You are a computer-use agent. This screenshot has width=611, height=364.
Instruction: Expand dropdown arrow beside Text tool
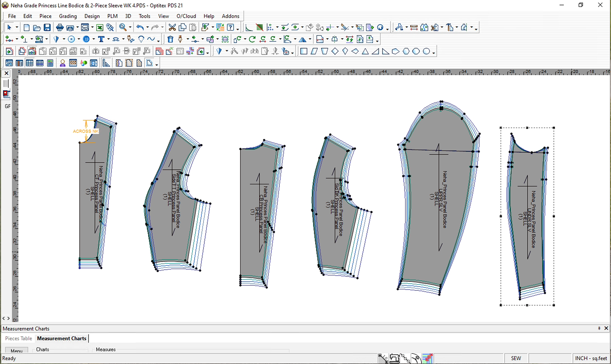(109, 39)
